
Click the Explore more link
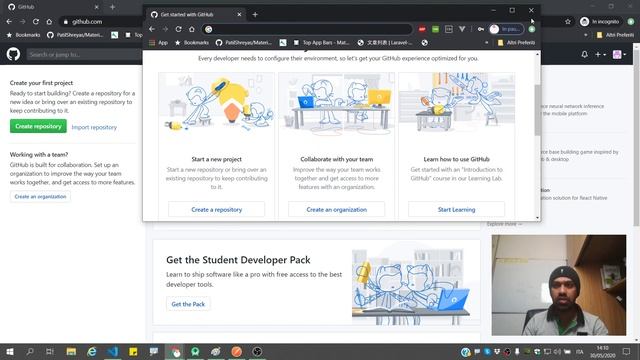tap(504, 224)
